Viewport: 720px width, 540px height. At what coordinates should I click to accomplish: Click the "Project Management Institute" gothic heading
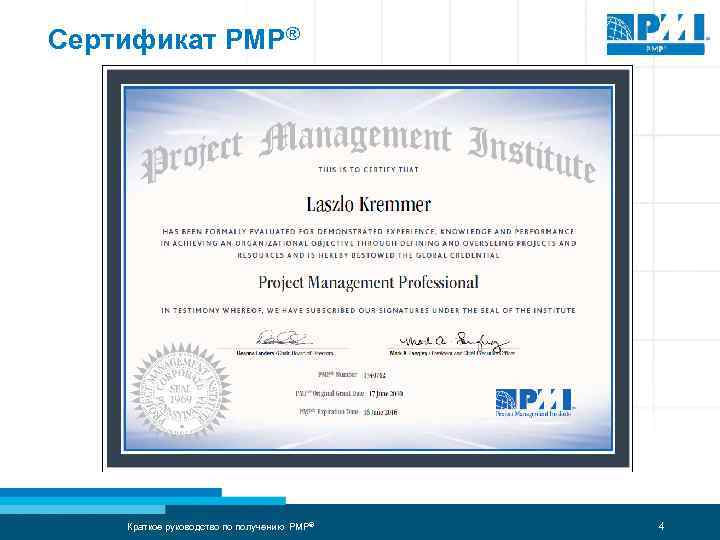369,150
